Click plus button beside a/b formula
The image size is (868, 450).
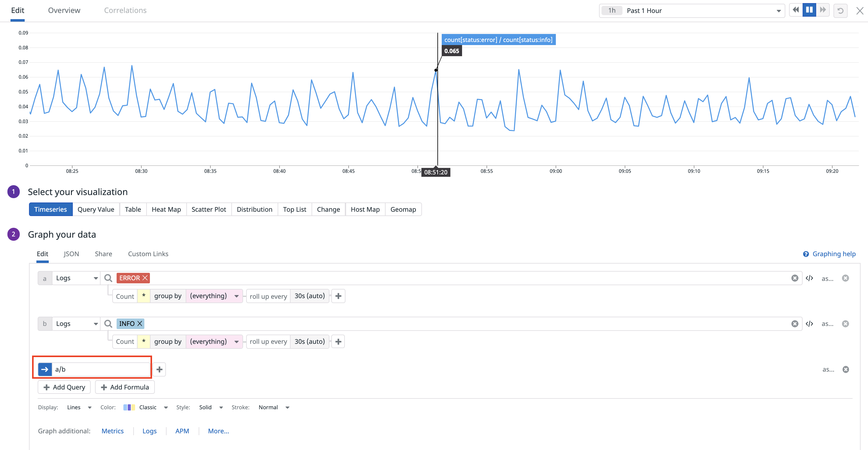pyautogui.click(x=159, y=369)
